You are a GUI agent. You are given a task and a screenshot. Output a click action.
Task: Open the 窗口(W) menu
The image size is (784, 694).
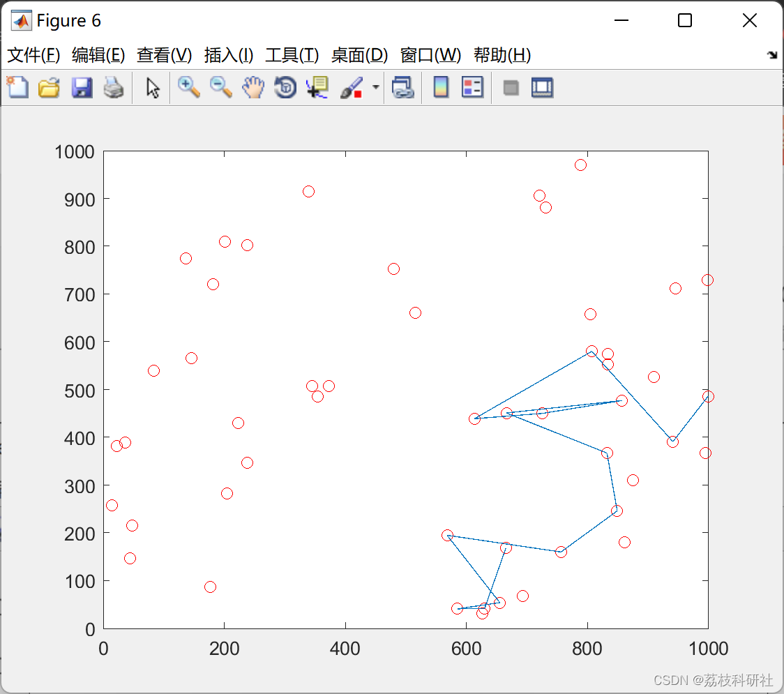[430, 55]
